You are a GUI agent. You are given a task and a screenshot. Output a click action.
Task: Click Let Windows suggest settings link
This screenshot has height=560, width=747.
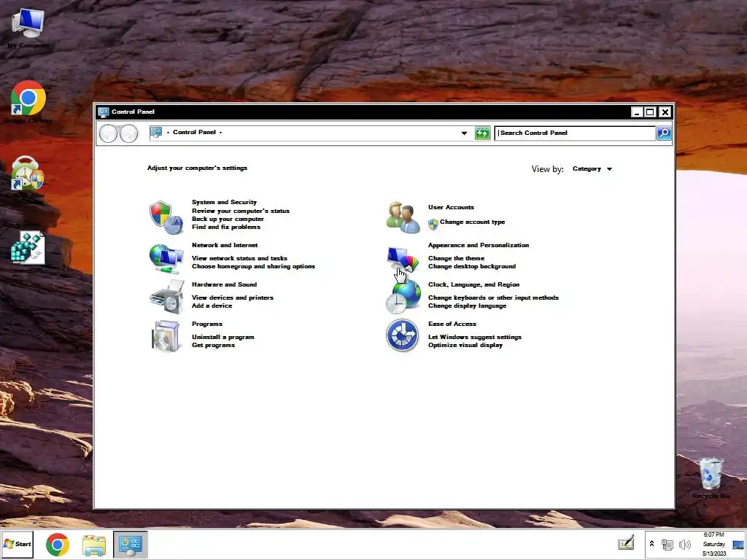click(x=474, y=337)
